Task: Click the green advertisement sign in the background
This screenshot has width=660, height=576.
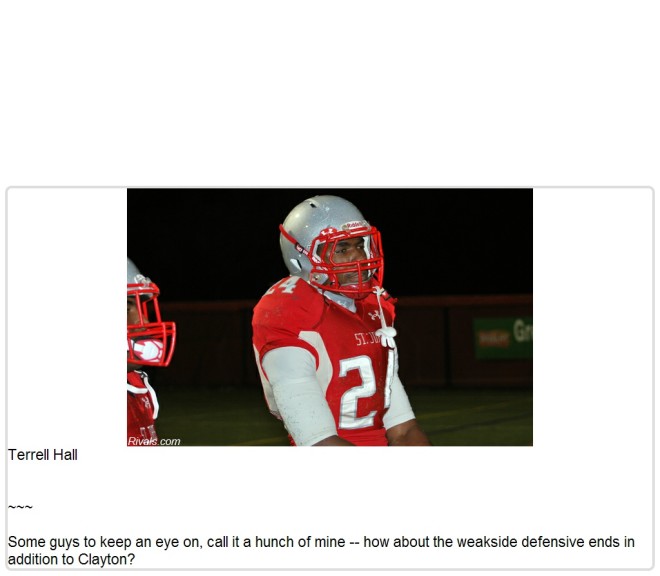Action: coord(503,339)
